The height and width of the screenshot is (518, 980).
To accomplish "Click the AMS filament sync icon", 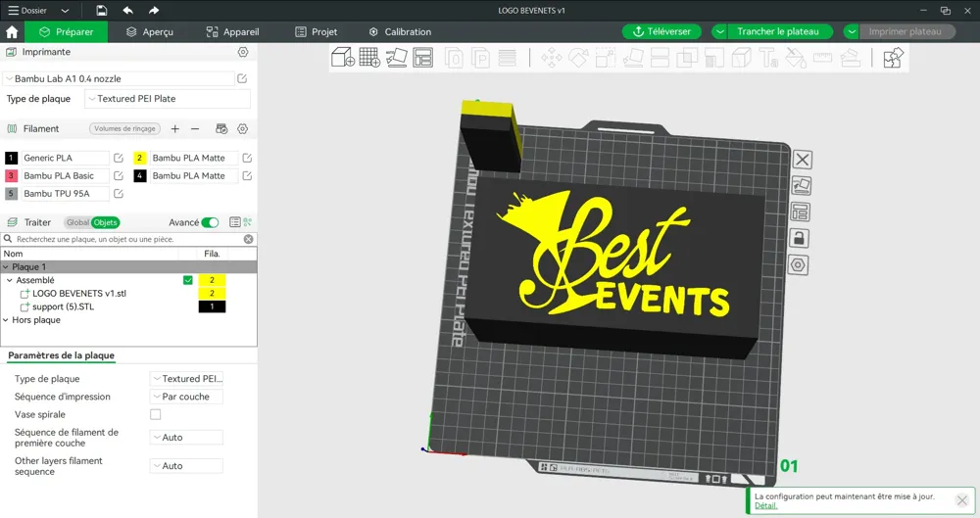I will [221, 128].
